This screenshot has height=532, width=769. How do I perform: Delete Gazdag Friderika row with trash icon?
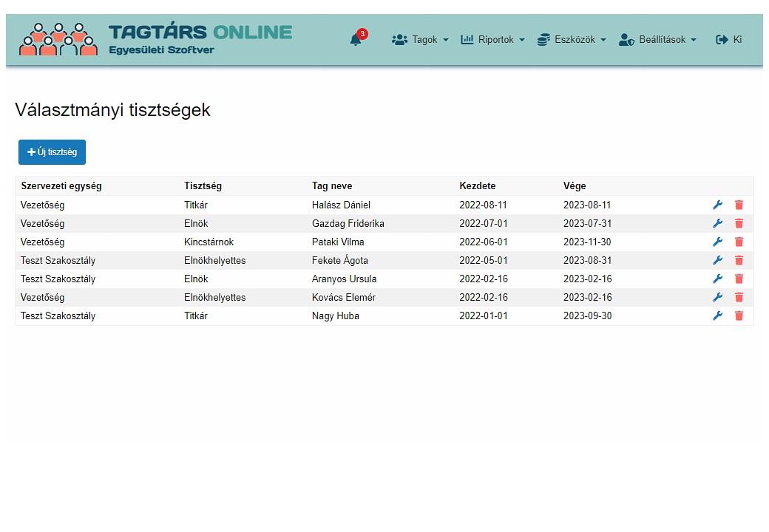tap(739, 223)
